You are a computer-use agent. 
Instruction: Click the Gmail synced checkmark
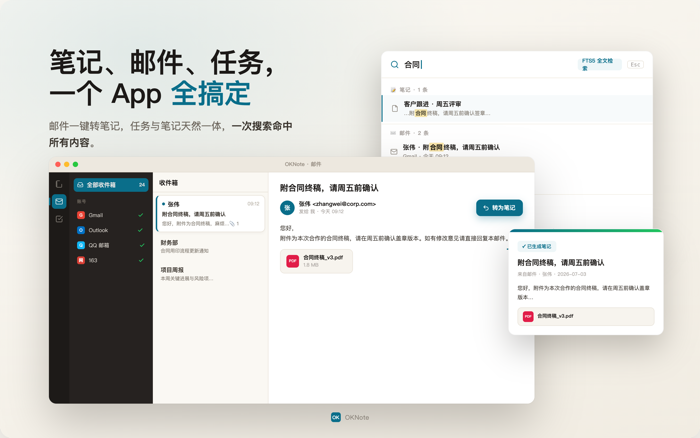click(141, 215)
